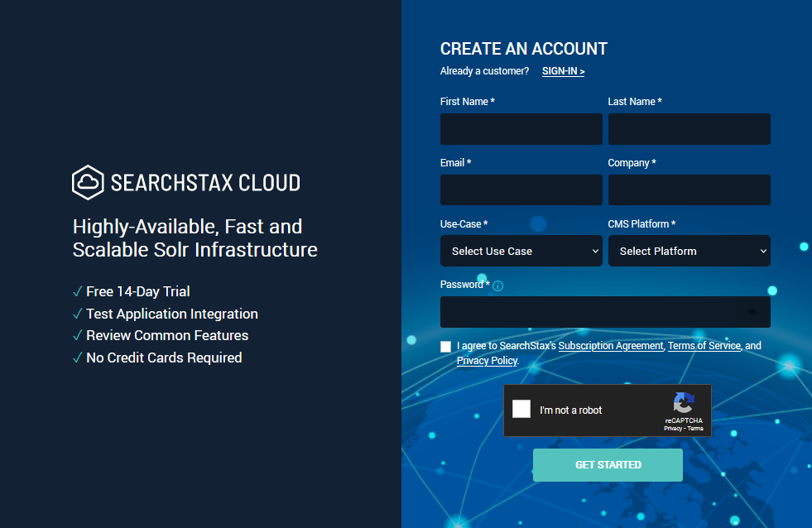The height and width of the screenshot is (528, 812).
Task: Click the SEARCHSTAX CLOUD logo text
Action: [x=205, y=183]
